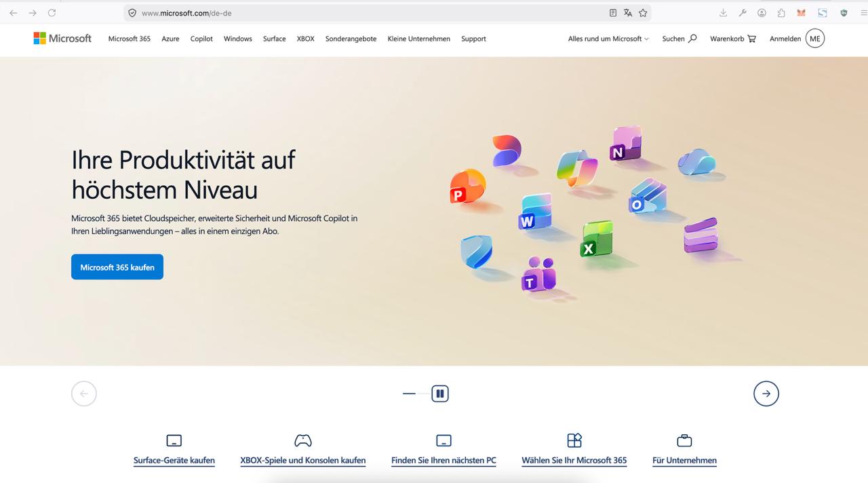Viewport: 868px width, 483px height.
Task: Click the blue S extension icon
Action: [823, 13]
